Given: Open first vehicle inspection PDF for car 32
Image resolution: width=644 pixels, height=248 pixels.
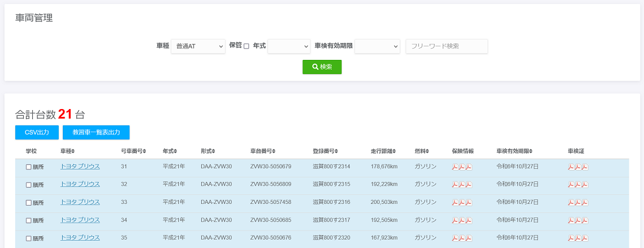Looking at the screenshot, I should [571, 185].
